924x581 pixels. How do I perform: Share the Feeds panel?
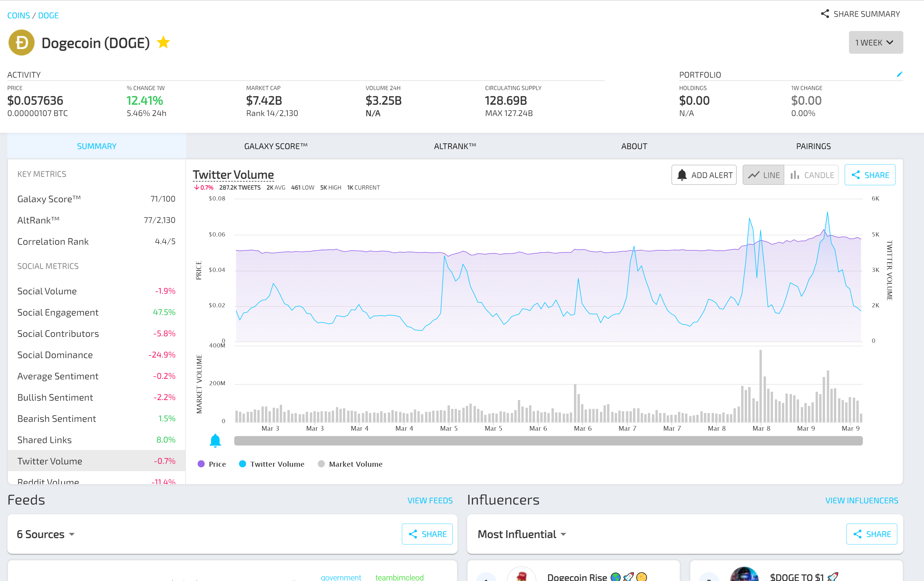(x=427, y=534)
